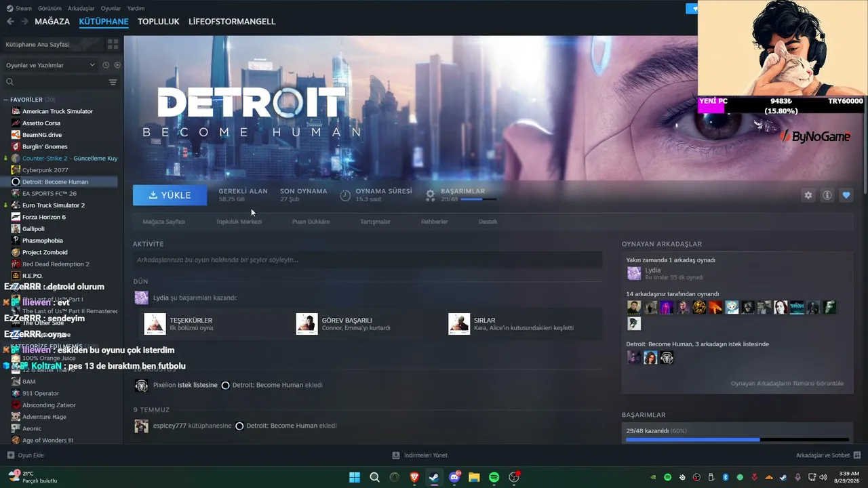Select American Truck Simulator in library

(x=58, y=111)
